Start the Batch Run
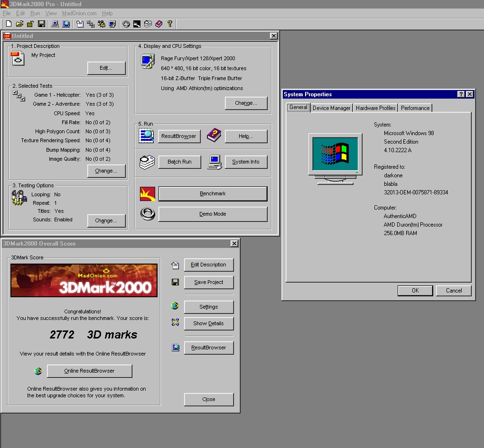The height and width of the screenshot is (448, 484). tap(180, 162)
